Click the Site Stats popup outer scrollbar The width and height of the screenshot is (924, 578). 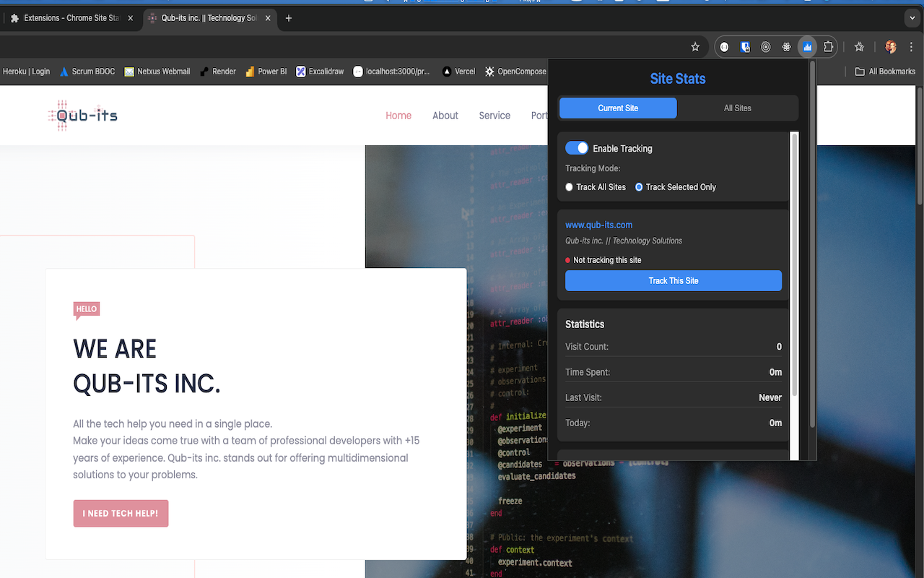tap(811, 243)
